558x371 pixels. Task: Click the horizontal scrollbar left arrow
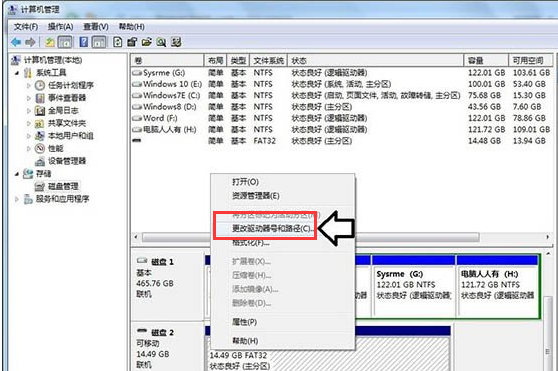136,237
